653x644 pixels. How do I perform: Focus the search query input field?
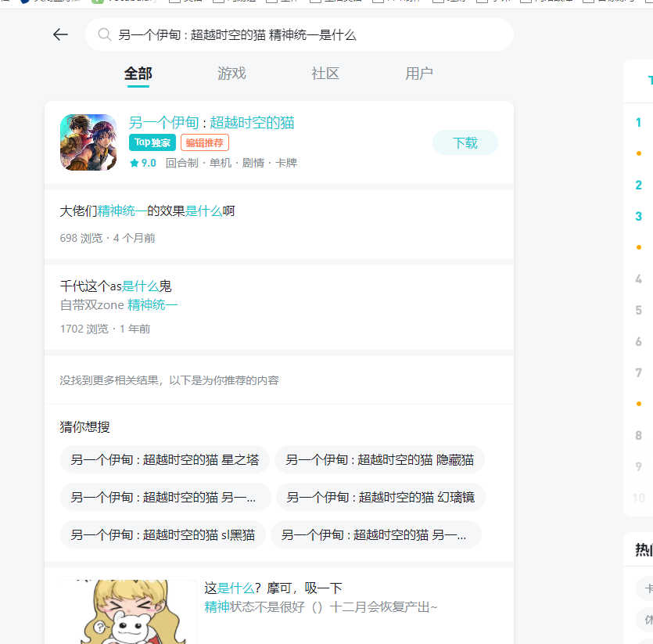pyautogui.click(x=299, y=34)
